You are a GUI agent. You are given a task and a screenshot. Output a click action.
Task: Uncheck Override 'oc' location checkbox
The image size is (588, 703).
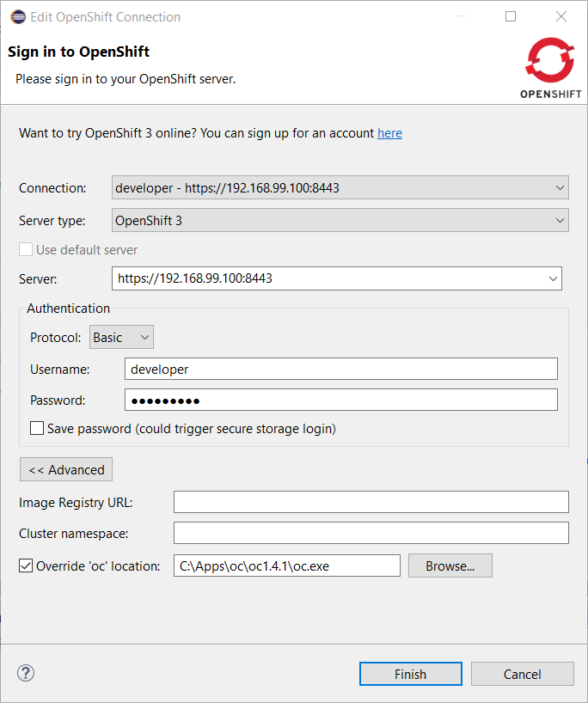[x=26, y=565]
